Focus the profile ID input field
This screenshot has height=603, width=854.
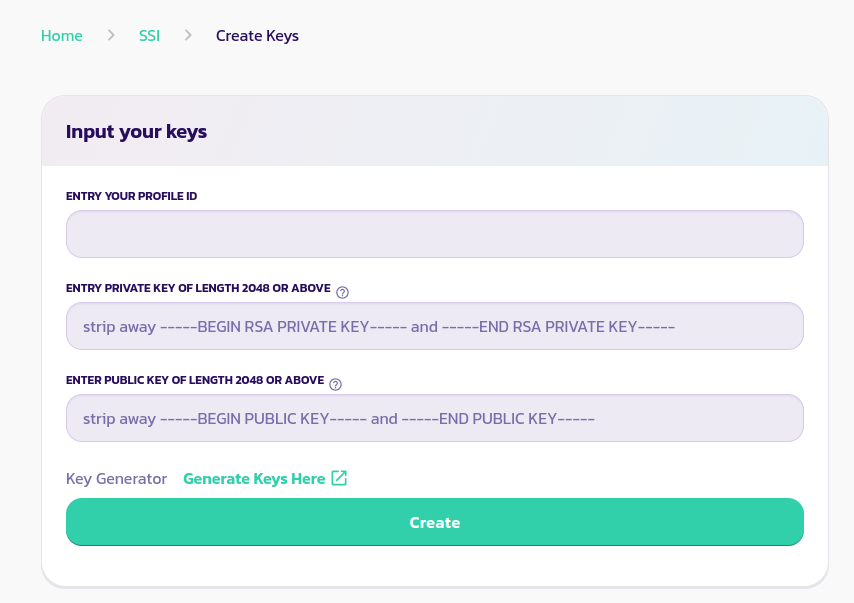pyautogui.click(x=434, y=234)
